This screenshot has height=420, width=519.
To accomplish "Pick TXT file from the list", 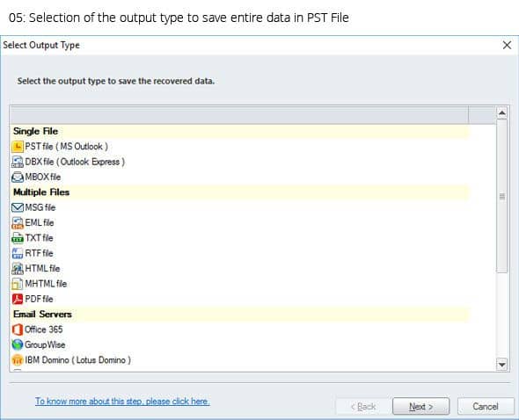I will pos(39,238).
